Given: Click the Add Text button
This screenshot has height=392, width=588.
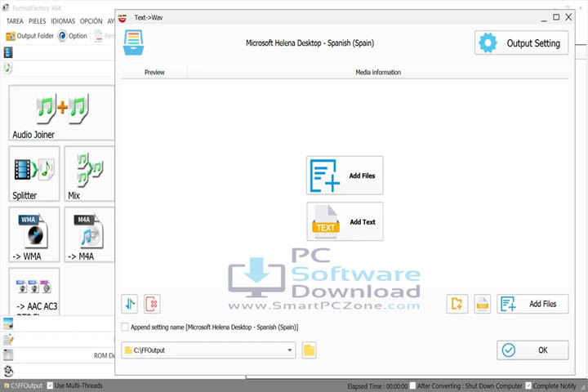Looking at the screenshot, I should 345,221.
